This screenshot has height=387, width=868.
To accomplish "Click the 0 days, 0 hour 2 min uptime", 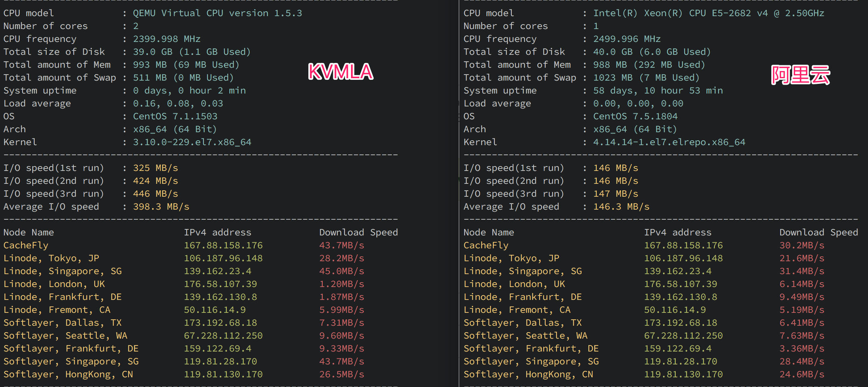I will tap(189, 90).
